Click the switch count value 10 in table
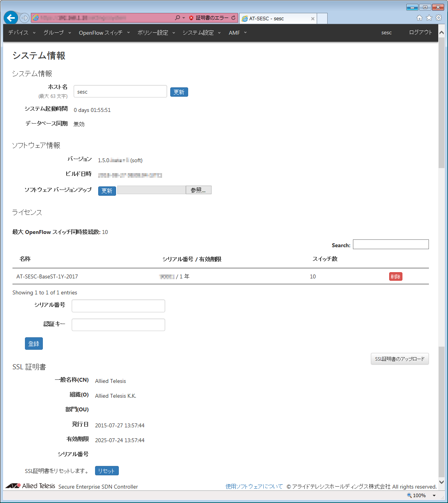448x503 pixels. 313,276
